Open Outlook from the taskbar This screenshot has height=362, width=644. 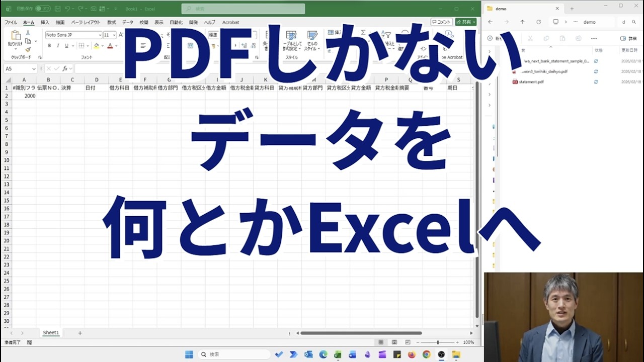[x=308, y=354]
